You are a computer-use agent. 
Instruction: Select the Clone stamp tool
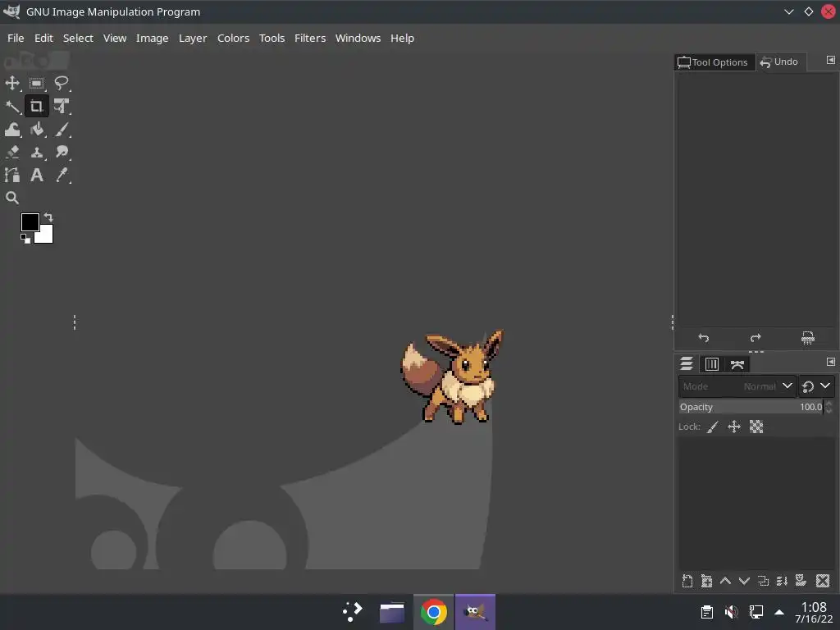(36, 152)
